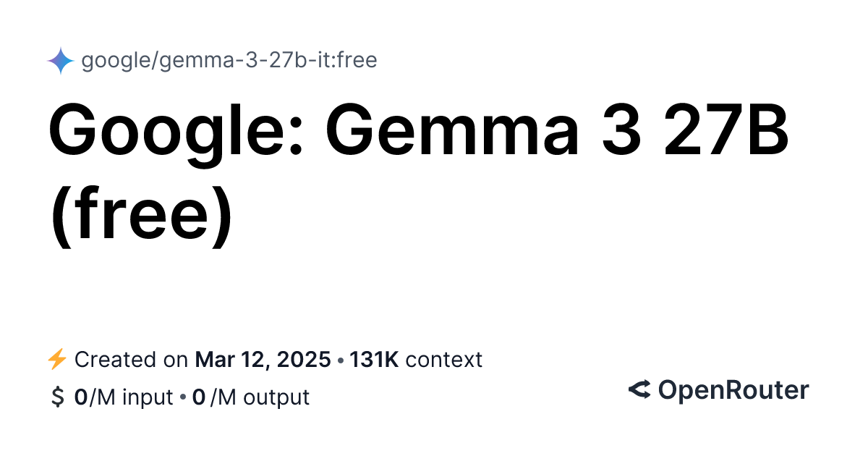868x456 pixels.
Task: Click the bold 131K value
Action: pyautogui.click(x=374, y=359)
